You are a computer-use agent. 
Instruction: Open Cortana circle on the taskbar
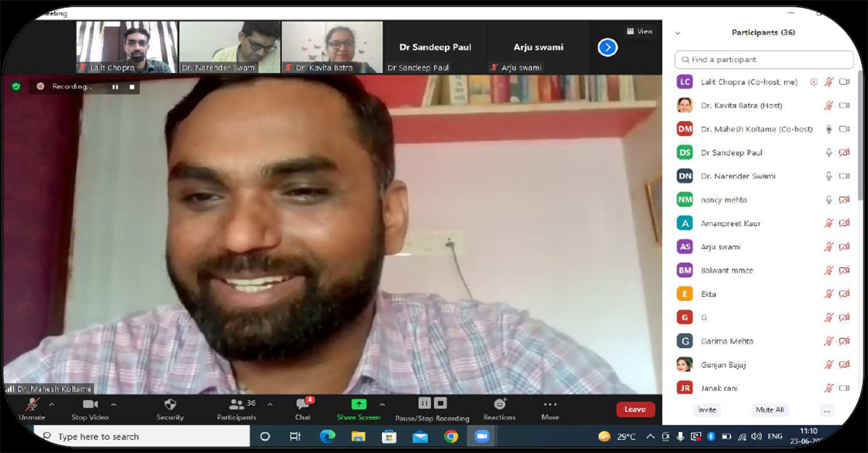click(264, 436)
